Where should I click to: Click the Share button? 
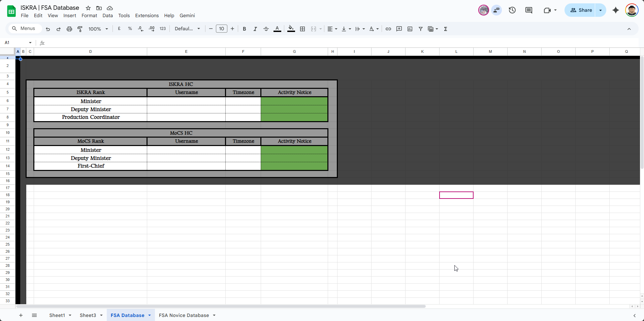[581, 10]
